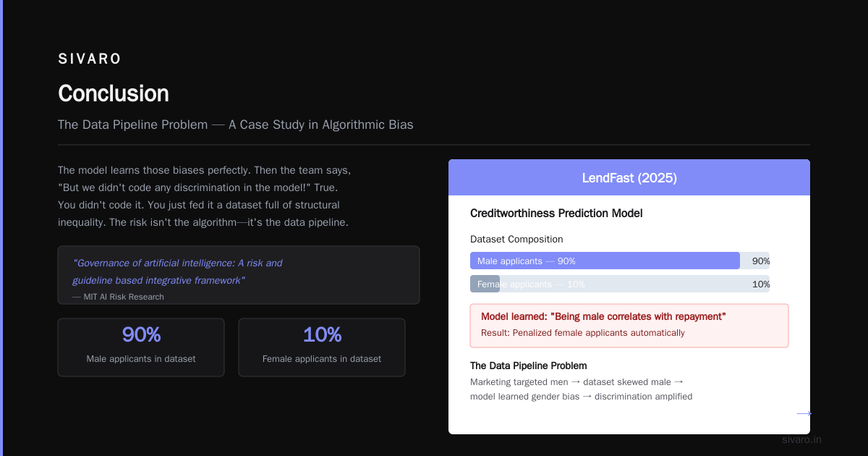Click the Marketing targeted men pipeline text

pos(581,389)
